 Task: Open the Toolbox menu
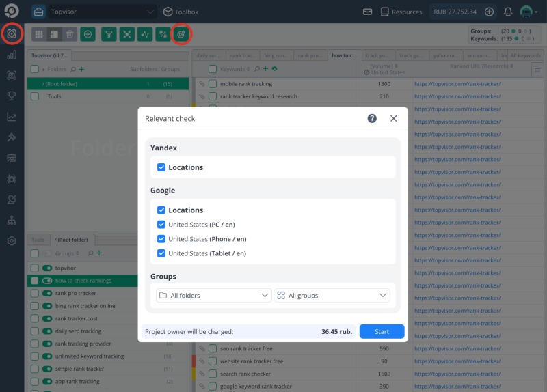point(181,12)
